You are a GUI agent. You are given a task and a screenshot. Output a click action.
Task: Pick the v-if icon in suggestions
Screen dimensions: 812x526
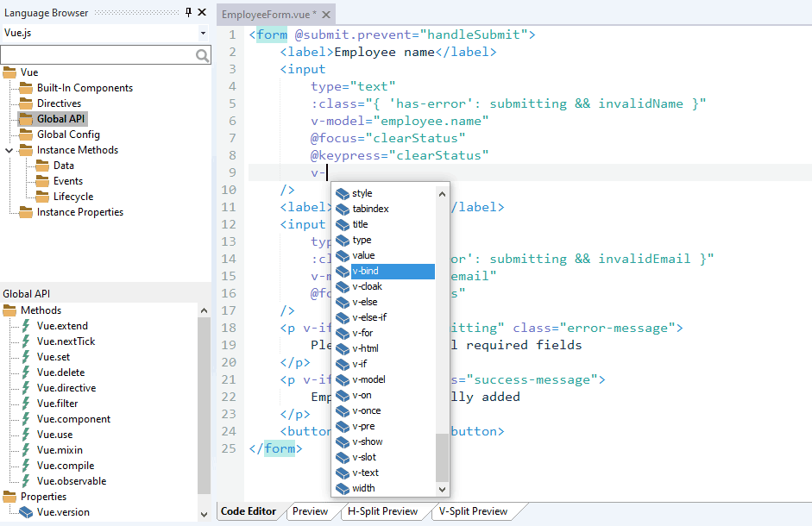[343, 364]
